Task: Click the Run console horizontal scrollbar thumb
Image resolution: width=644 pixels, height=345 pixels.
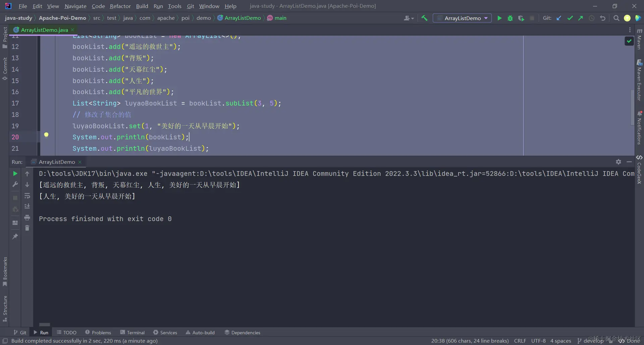Action: [45, 324]
